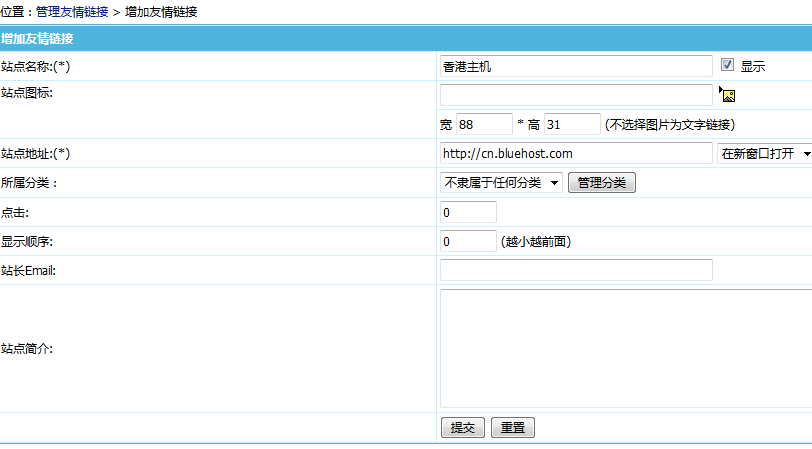812x449 pixels.
Task: Click the 显示顺序 order input field
Action: [x=468, y=241]
